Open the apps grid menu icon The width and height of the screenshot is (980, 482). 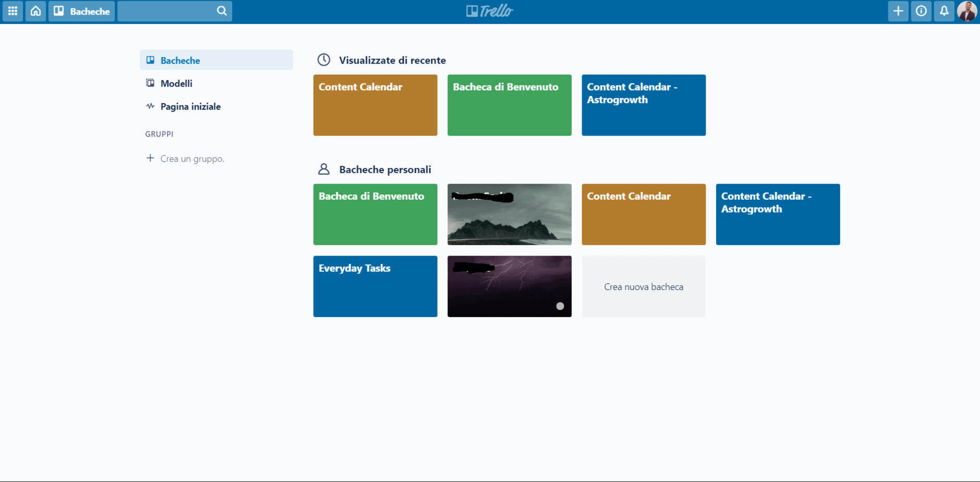[x=13, y=11]
